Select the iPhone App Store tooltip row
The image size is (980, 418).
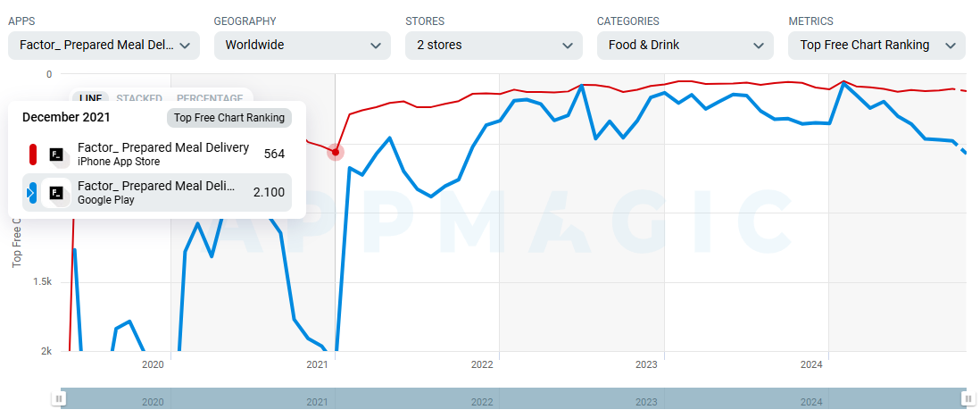(157, 155)
